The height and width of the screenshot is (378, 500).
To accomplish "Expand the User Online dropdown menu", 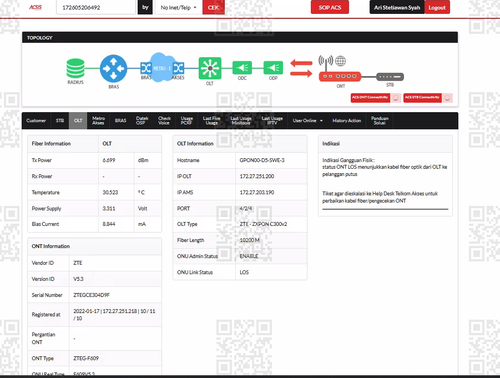I will tap(308, 121).
